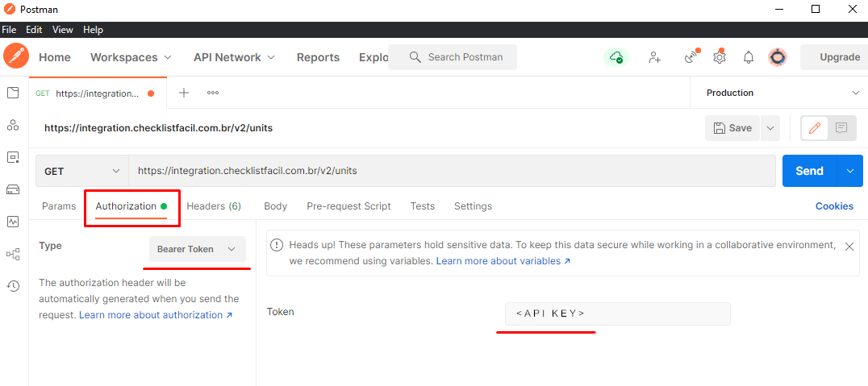This screenshot has height=386, width=868.
Task: Click the Postman logo in the header
Action: click(15, 56)
